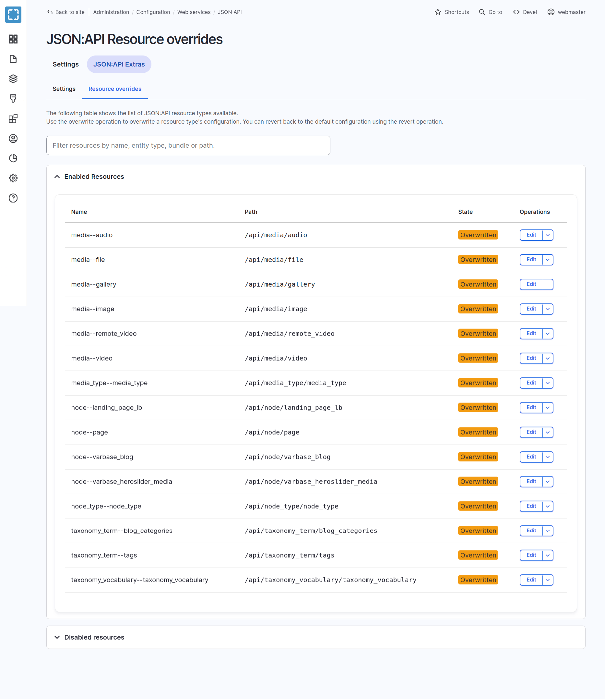Select the secondary Settings tab
Screen dimensions: 605x700
(x=64, y=89)
